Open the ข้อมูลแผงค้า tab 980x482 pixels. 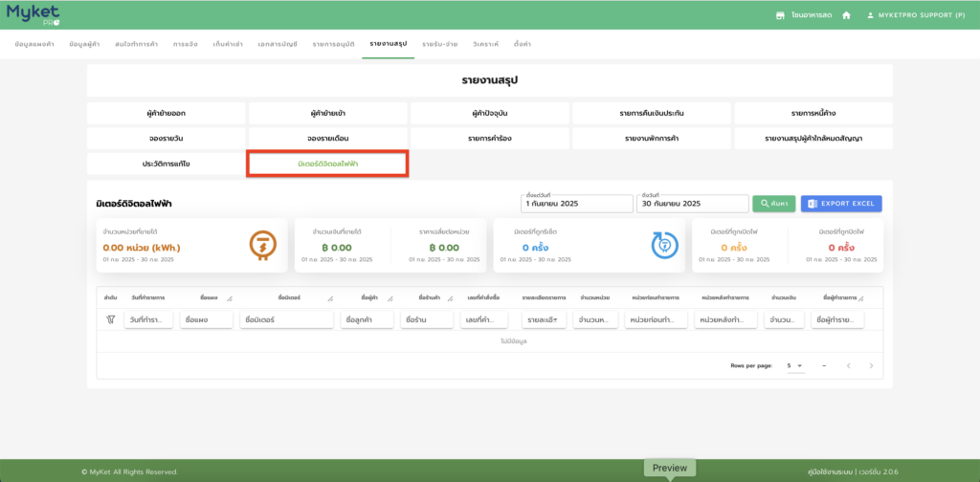coord(33,44)
